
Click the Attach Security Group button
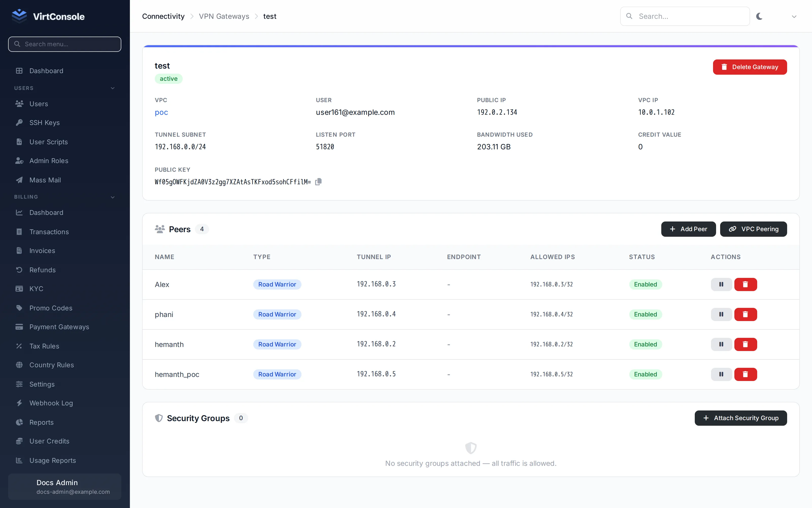click(x=740, y=418)
